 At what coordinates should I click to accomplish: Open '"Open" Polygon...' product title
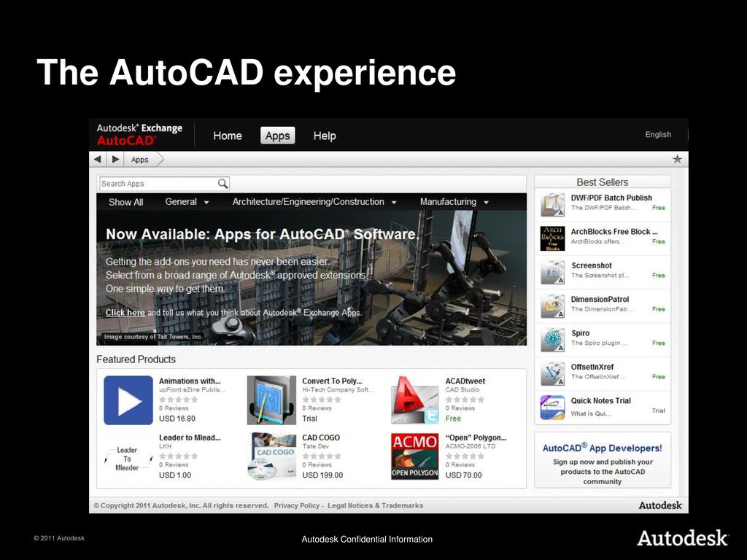click(x=476, y=437)
